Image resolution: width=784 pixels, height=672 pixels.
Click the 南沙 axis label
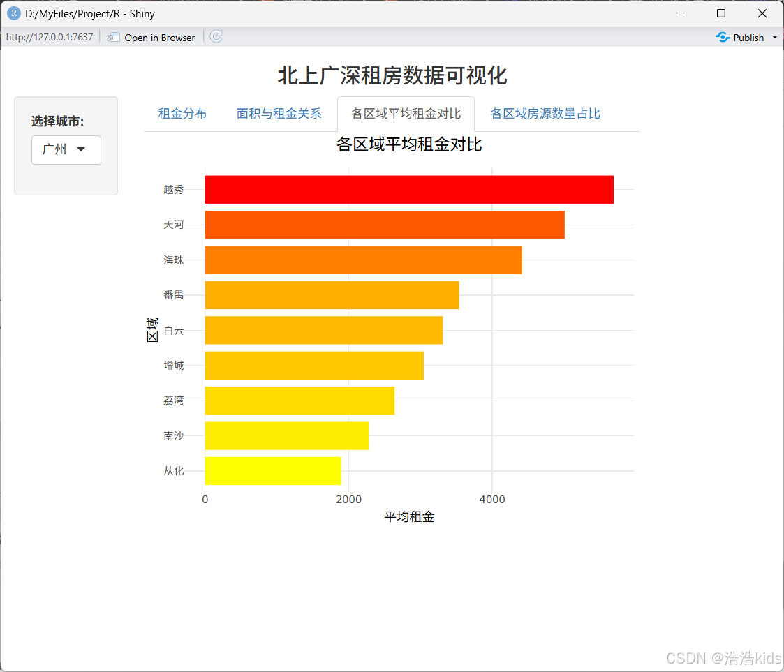[x=174, y=435]
